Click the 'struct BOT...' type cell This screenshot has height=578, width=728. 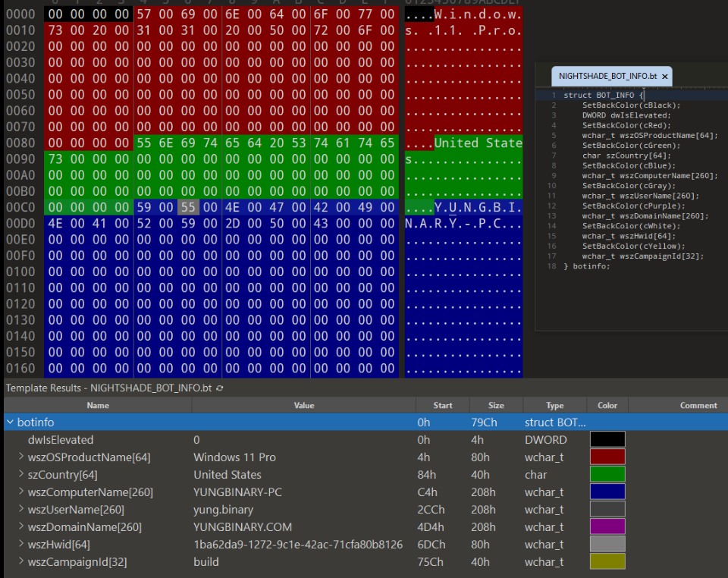[555, 423]
